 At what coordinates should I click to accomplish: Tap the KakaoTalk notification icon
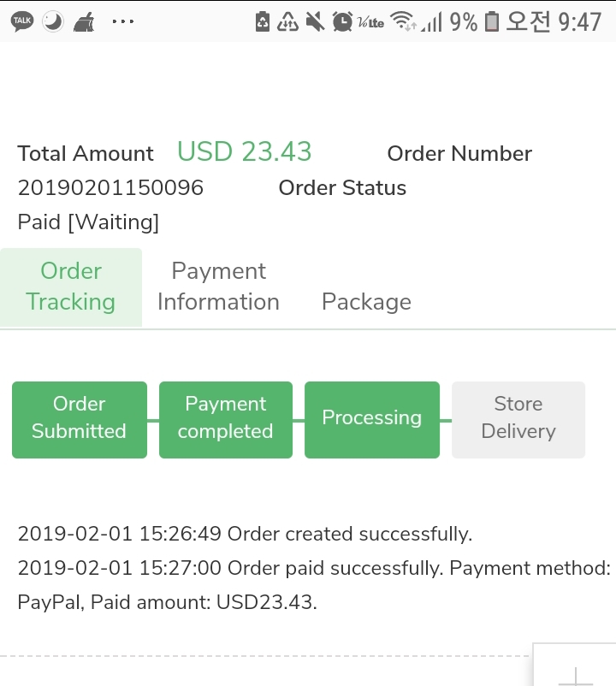coord(22,21)
